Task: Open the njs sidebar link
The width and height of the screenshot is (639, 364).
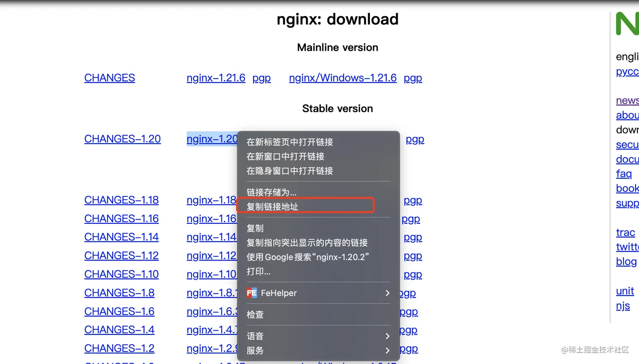Action: pyautogui.click(x=623, y=306)
